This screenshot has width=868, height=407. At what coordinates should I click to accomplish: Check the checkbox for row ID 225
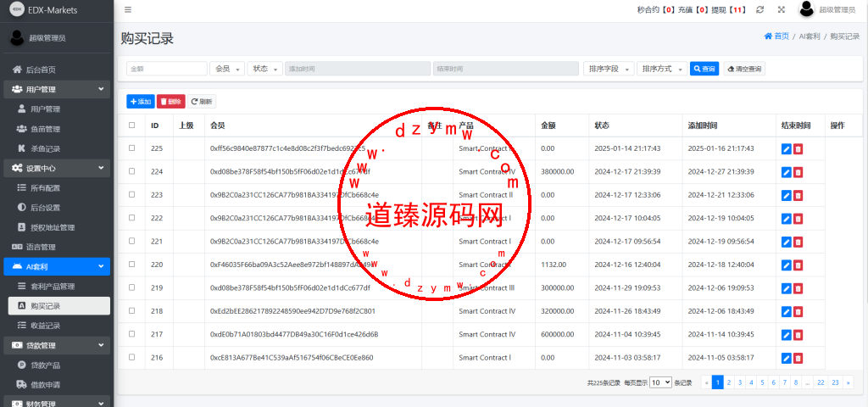pos(131,148)
